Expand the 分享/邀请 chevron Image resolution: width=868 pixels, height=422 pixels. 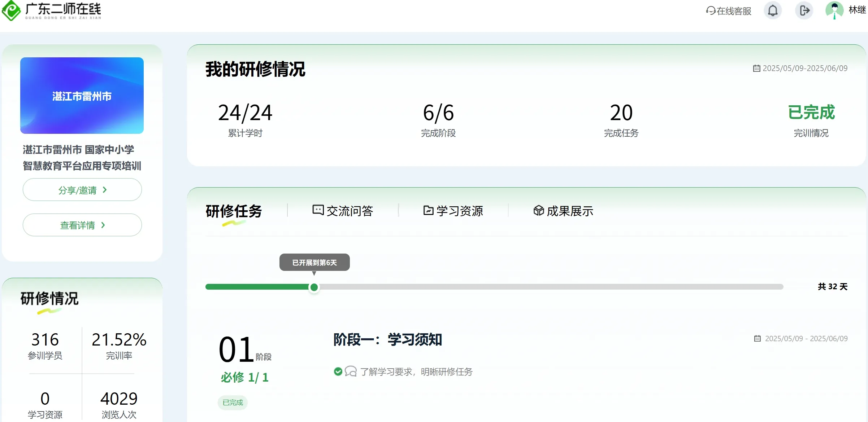[x=105, y=190]
